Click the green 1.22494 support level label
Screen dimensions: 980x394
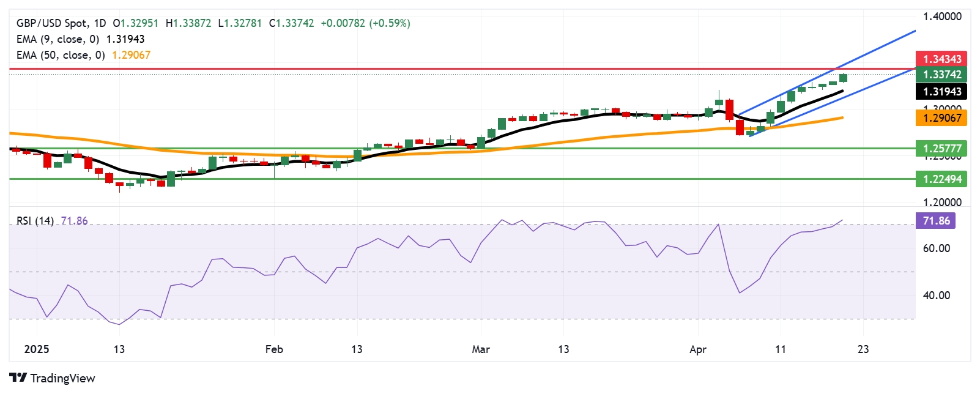[x=941, y=179]
